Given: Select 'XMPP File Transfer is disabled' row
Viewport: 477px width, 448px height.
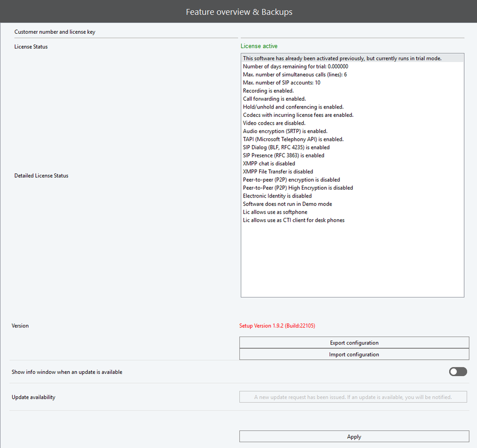Looking at the screenshot, I should [353, 171].
